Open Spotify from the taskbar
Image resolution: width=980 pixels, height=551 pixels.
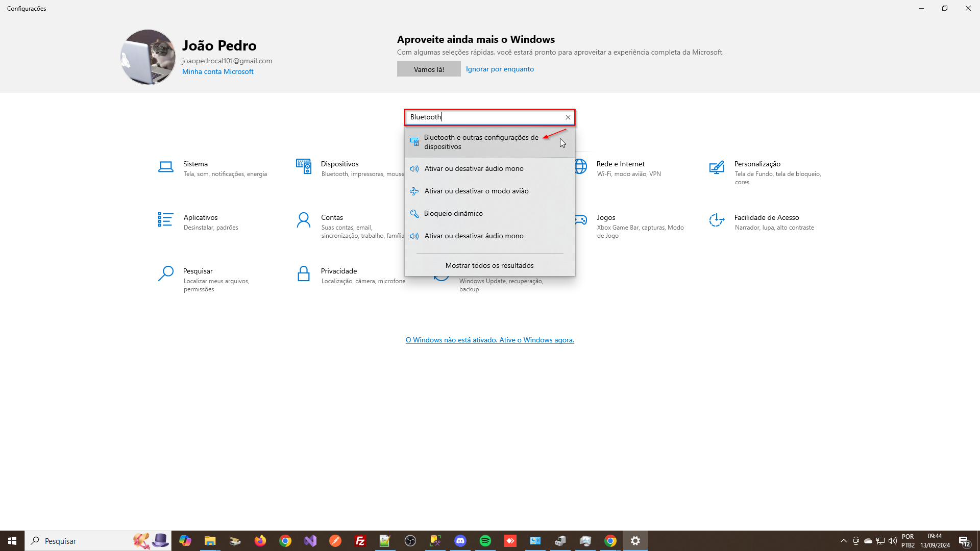485,541
